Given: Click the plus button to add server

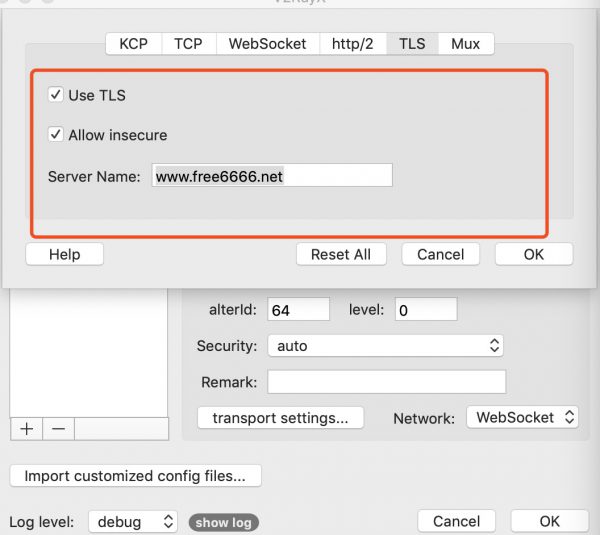Looking at the screenshot, I should (27, 428).
